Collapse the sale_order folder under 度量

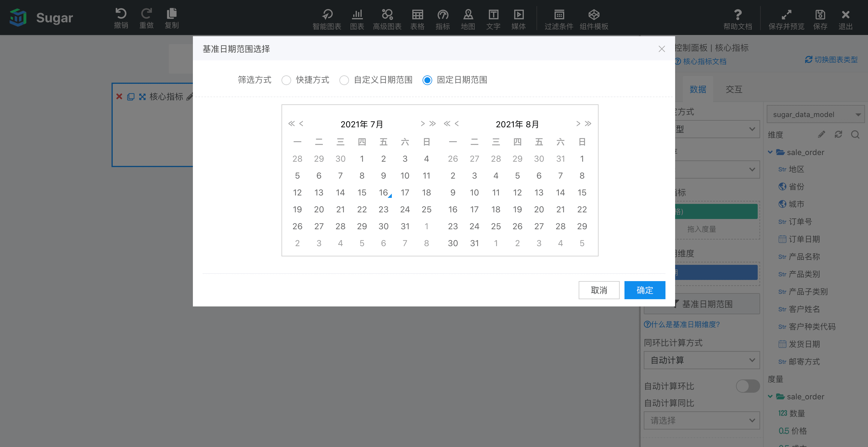click(770, 396)
